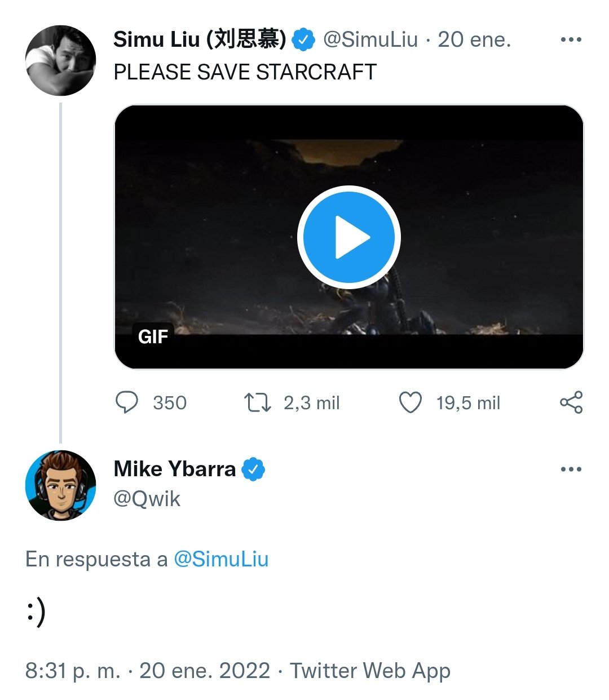Open reply icon on Simu Liu's tweet
Screen dimensions: 609x700
pos(126,402)
